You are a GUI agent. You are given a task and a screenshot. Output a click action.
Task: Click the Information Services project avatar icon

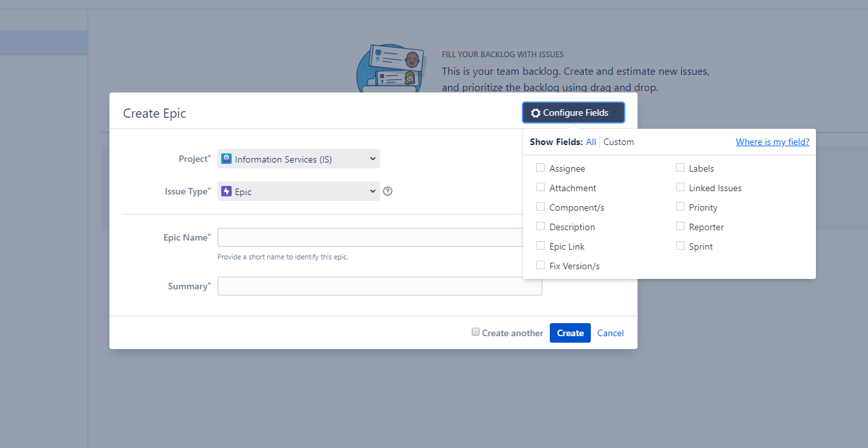coord(226,159)
